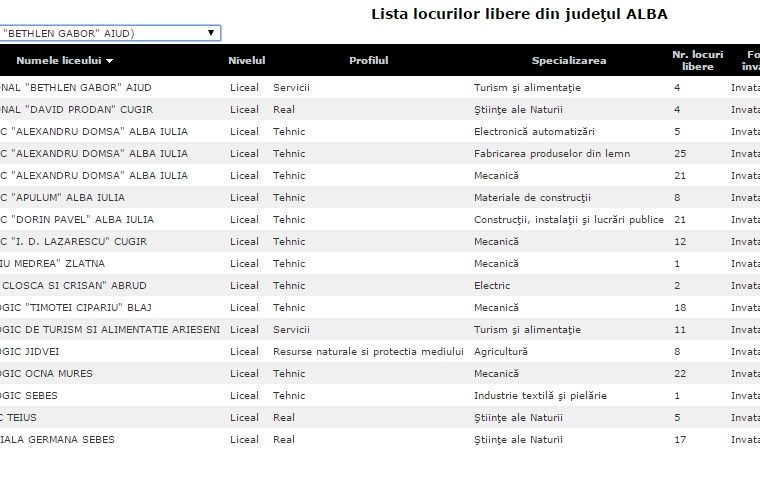Screen dimensions: 760x480
Task: Click Resurse naturale si protectia mediului cell
Action: [368, 352]
